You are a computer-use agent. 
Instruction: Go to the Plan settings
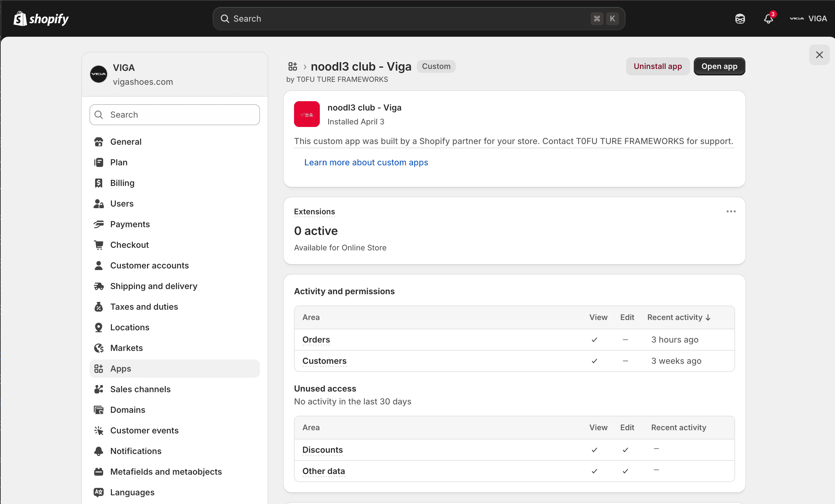point(174,162)
